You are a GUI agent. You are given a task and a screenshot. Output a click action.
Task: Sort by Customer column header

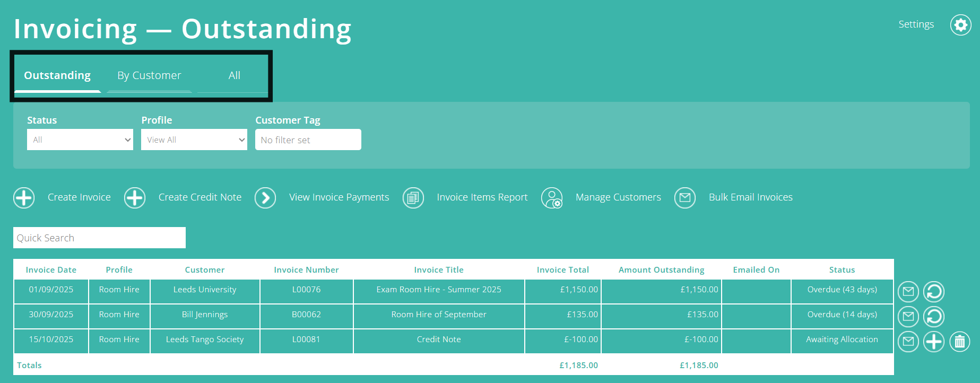tap(205, 269)
